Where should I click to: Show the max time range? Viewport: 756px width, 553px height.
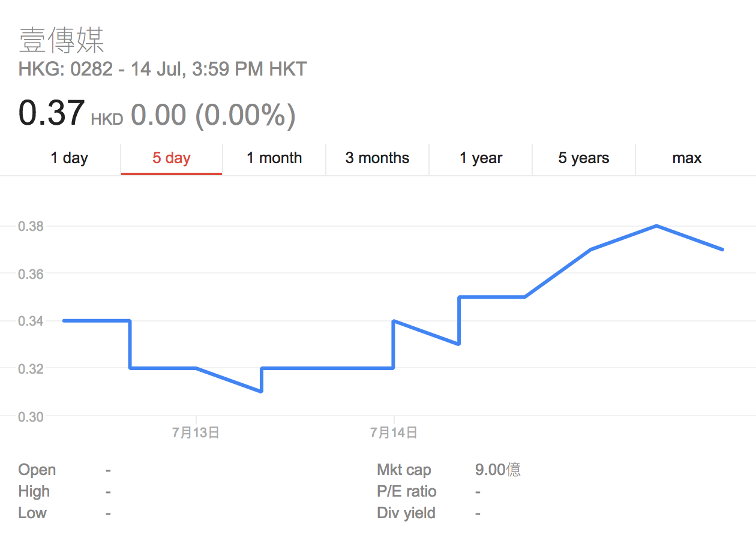pos(687,158)
